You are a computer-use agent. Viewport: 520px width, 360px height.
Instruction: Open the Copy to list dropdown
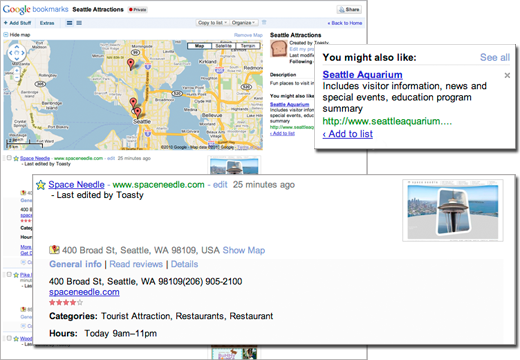coord(212,23)
